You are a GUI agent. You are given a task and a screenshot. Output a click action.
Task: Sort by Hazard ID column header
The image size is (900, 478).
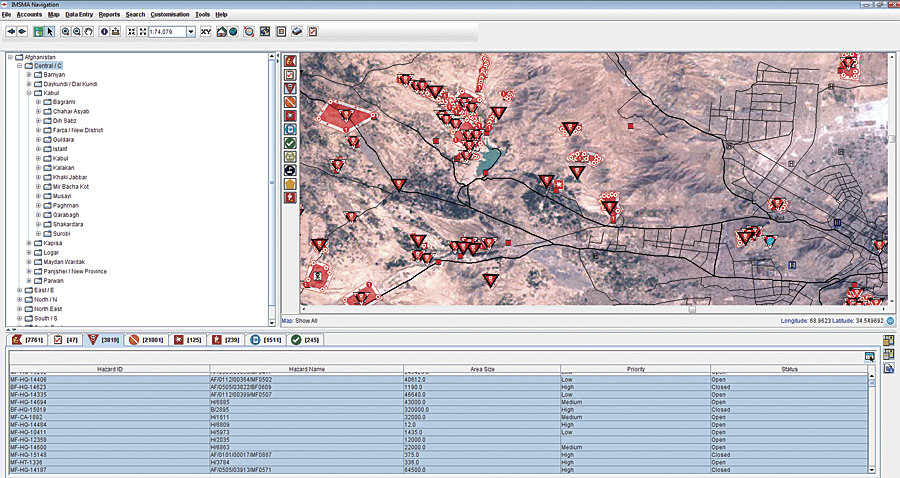coord(107,369)
